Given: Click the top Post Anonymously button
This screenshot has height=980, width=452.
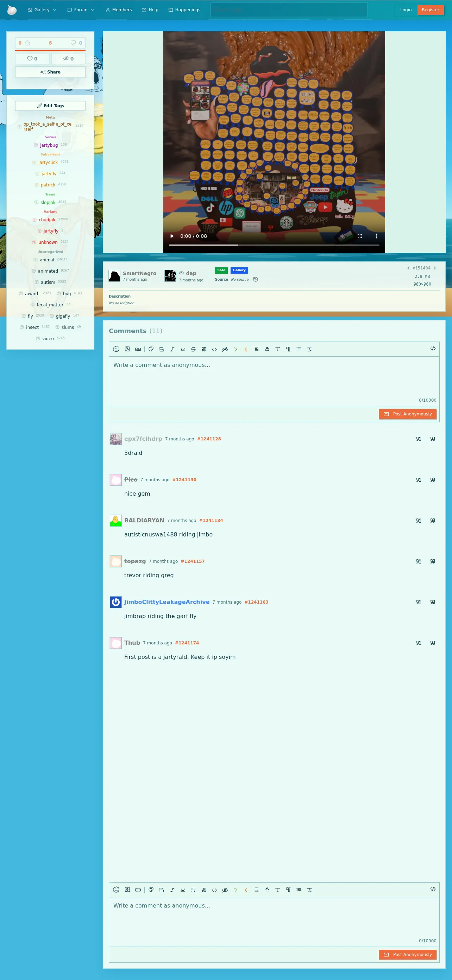Looking at the screenshot, I should [407, 414].
